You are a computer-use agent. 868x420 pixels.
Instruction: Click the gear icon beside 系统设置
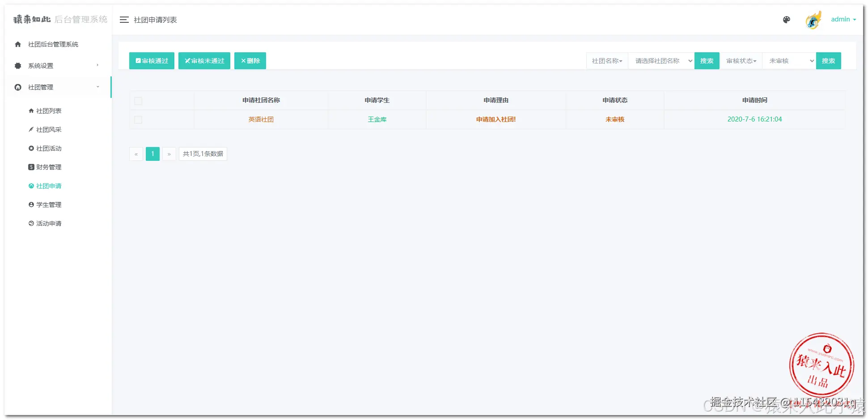pyautogui.click(x=18, y=66)
